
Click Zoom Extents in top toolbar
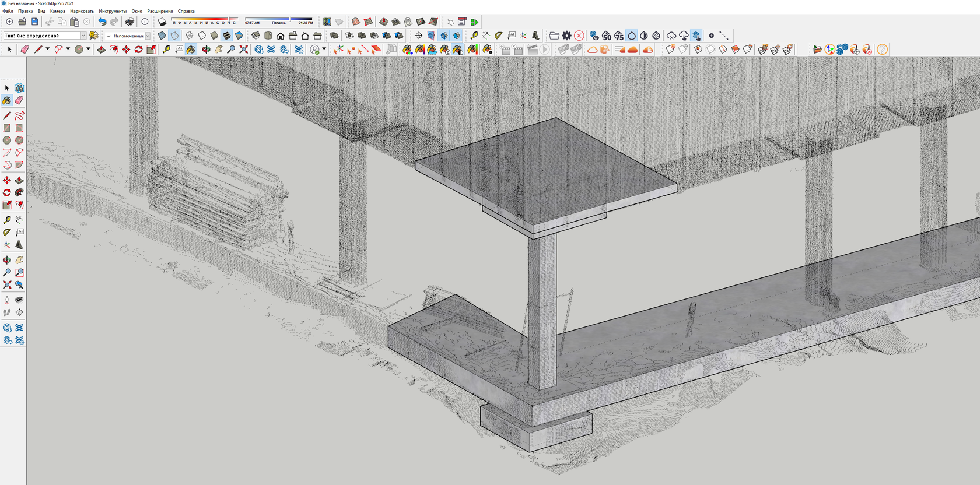(x=244, y=50)
